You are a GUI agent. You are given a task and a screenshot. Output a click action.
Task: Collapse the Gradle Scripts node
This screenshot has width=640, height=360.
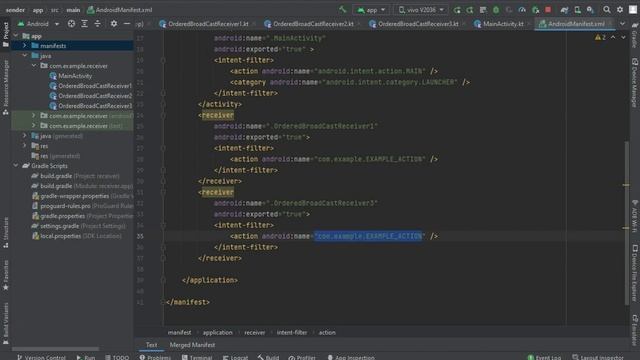(16, 166)
